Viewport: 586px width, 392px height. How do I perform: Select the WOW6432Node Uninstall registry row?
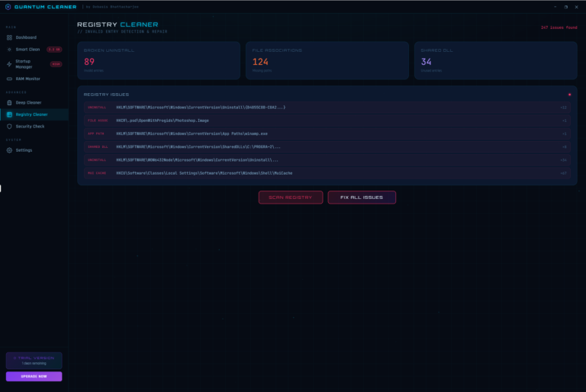point(327,160)
